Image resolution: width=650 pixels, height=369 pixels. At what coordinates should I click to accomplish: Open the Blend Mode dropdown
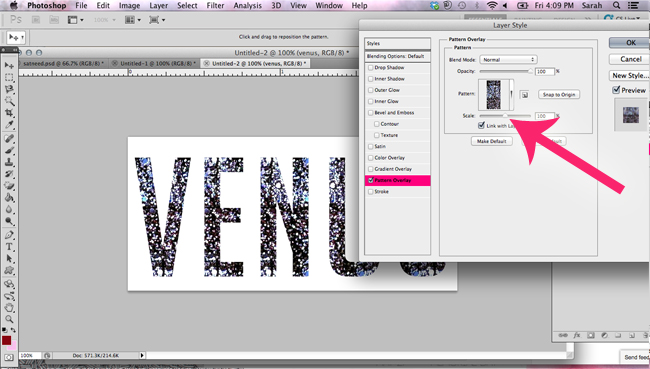pos(508,60)
